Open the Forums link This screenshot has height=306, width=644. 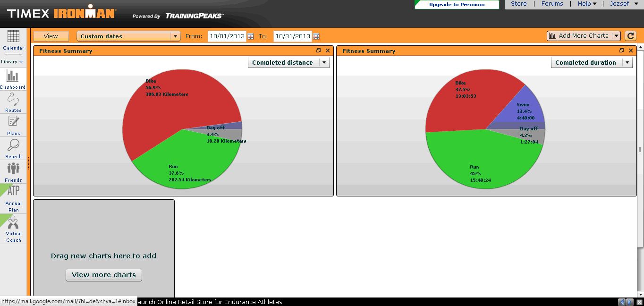552,4
